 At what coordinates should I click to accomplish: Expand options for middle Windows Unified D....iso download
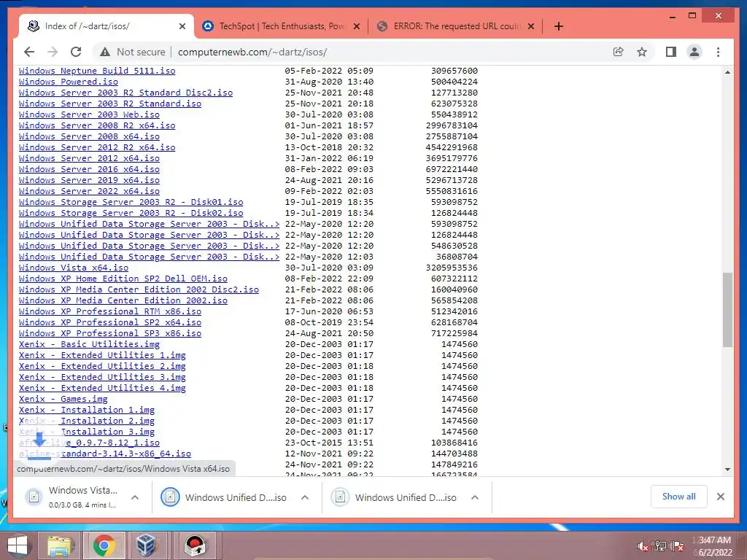pyautogui.click(x=305, y=497)
